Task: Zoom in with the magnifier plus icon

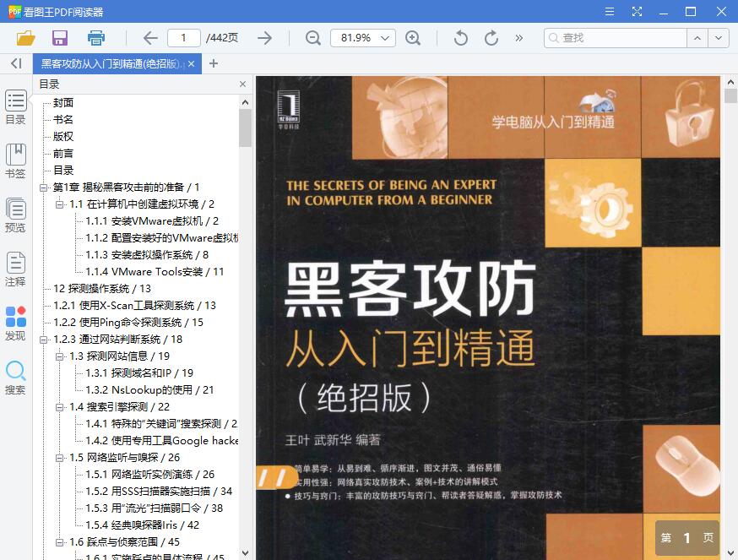Action: coord(415,38)
